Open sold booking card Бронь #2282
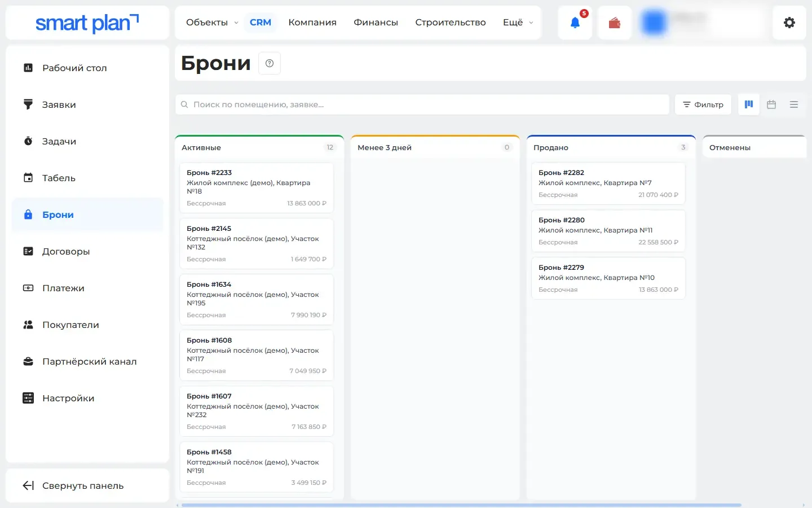Viewport: 812px width, 508px height. point(608,183)
